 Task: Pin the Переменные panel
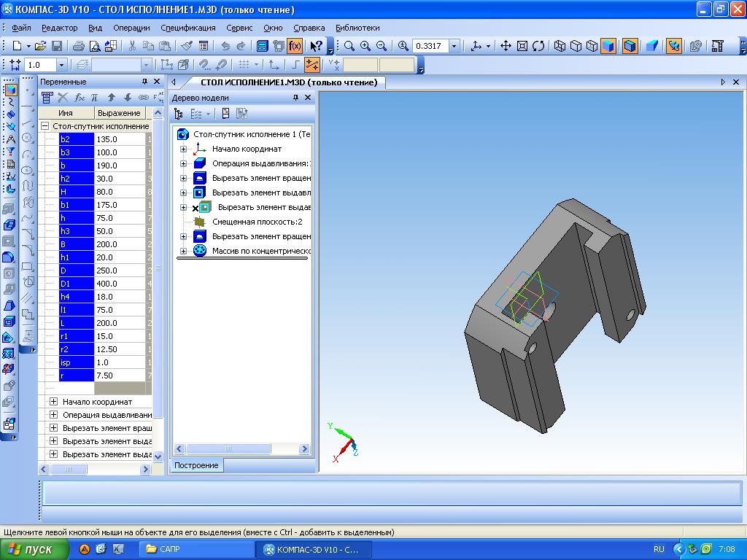click(145, 82)
